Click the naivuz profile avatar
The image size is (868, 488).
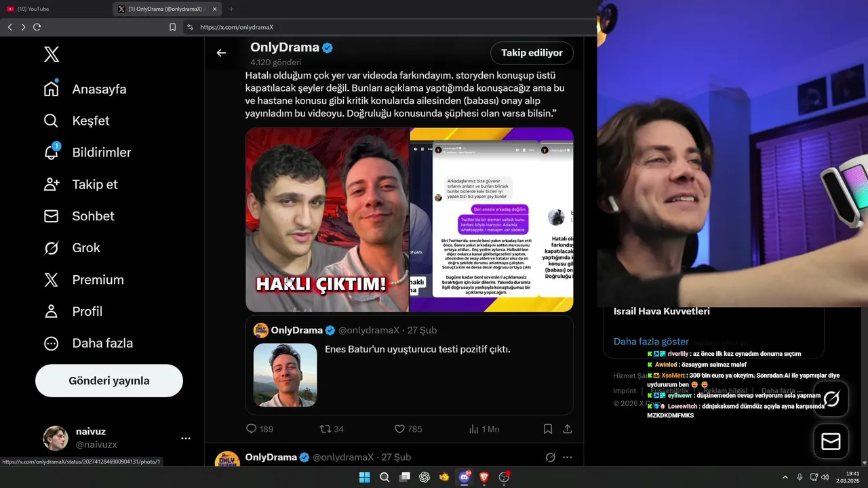[x=56, y=439]
